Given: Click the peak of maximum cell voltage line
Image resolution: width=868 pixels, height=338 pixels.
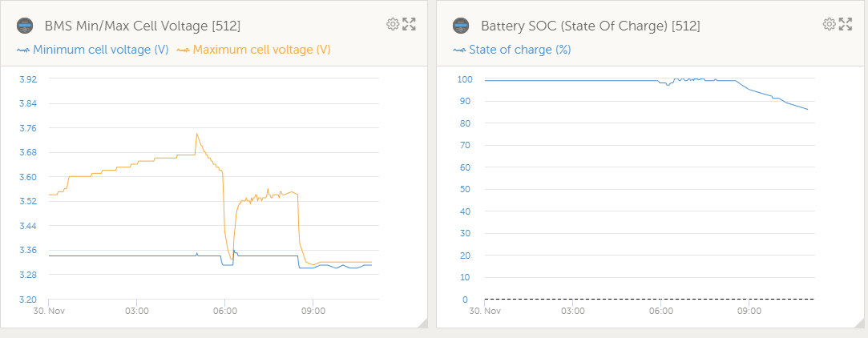Looking at the screenshot, I should click(x=196, y=134).
